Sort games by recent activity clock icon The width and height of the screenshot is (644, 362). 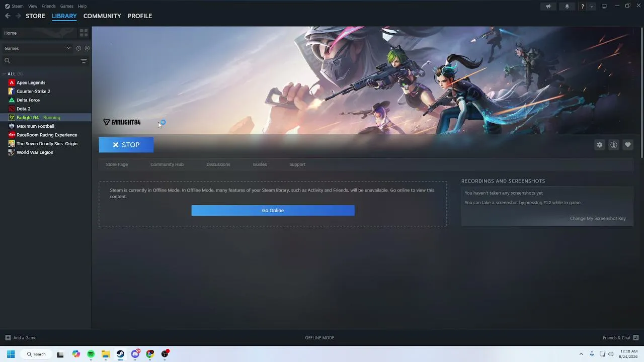[78, 48]
